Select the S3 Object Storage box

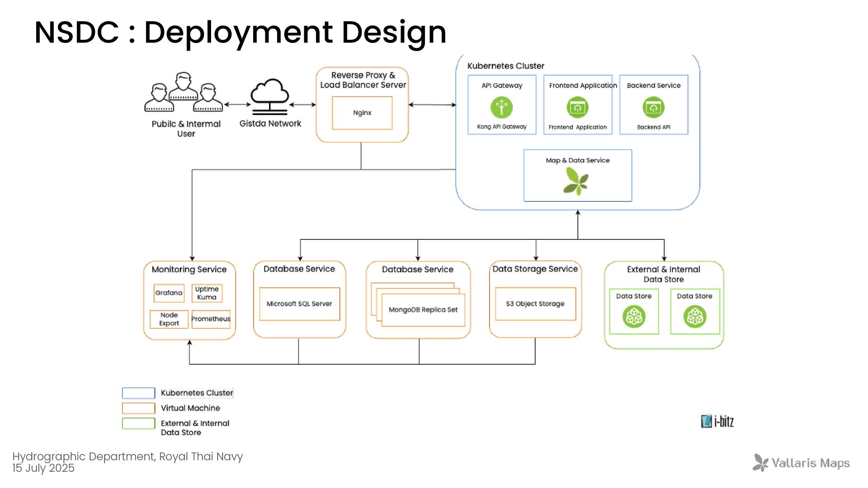536,304
